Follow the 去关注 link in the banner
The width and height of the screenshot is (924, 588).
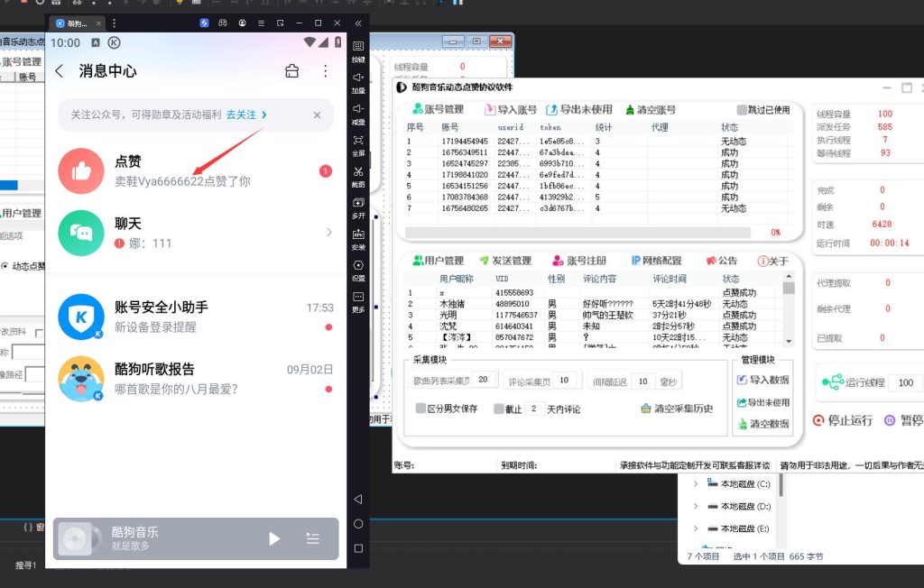(245, 115)
